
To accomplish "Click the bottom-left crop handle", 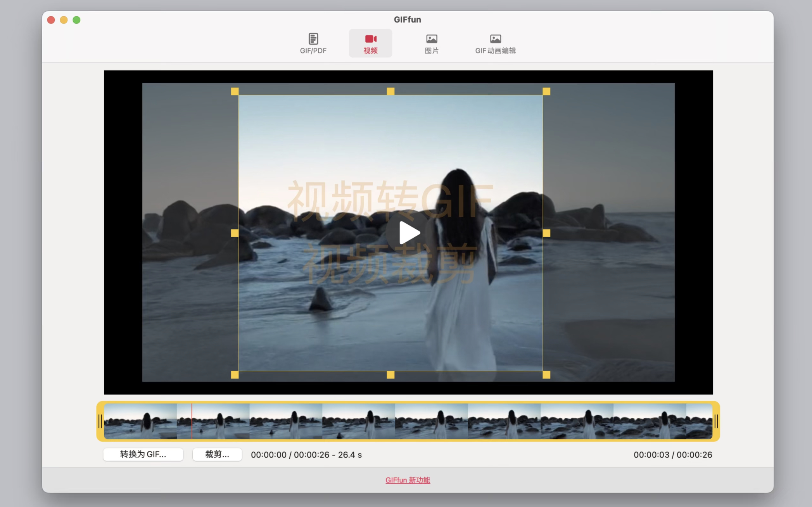I will pyautogui.click(x=235, y=375).
